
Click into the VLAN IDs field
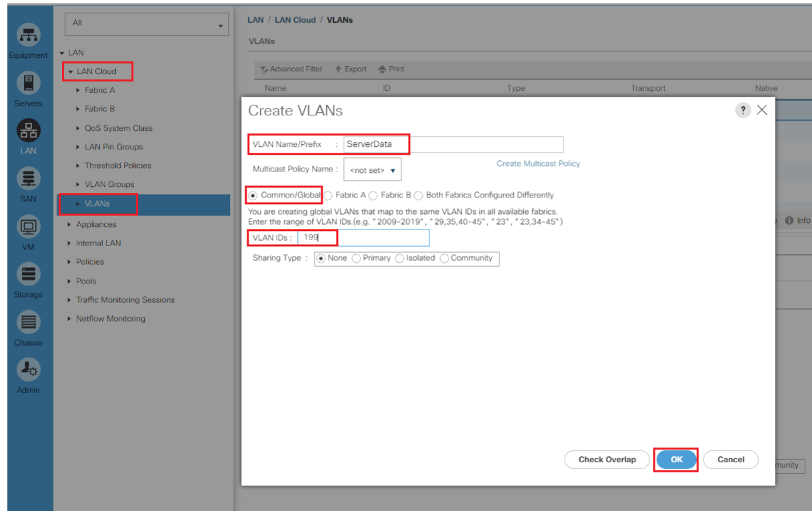[x=363, y=237]
